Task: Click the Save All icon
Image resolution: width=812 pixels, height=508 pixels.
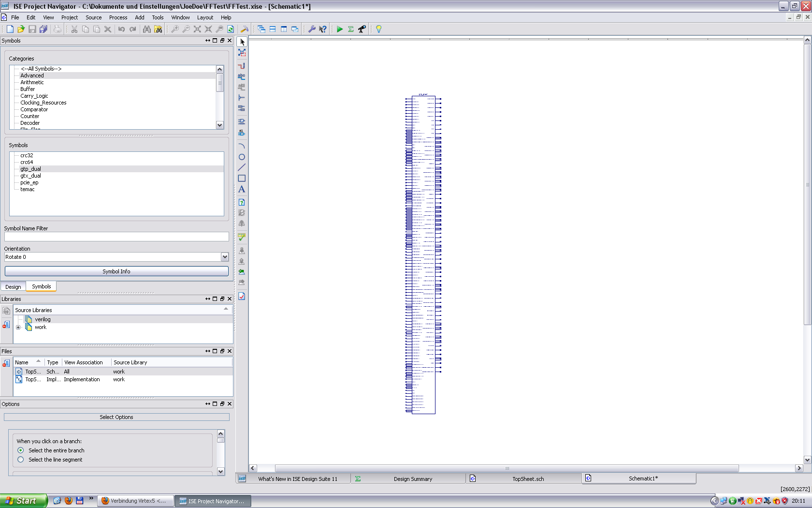Action: (x=43, y=29)
